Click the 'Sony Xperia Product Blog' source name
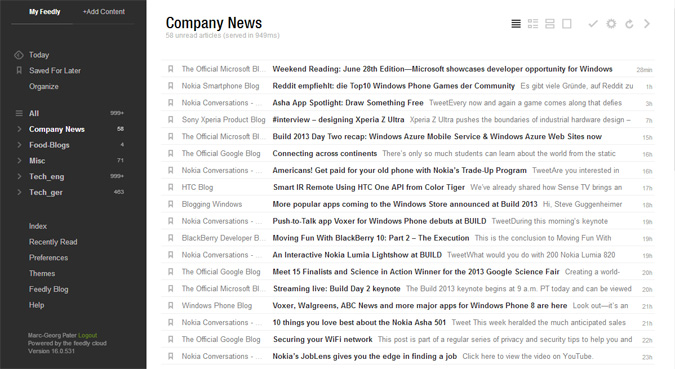Viewport: 675px width, 369px height. click(223, 120)
